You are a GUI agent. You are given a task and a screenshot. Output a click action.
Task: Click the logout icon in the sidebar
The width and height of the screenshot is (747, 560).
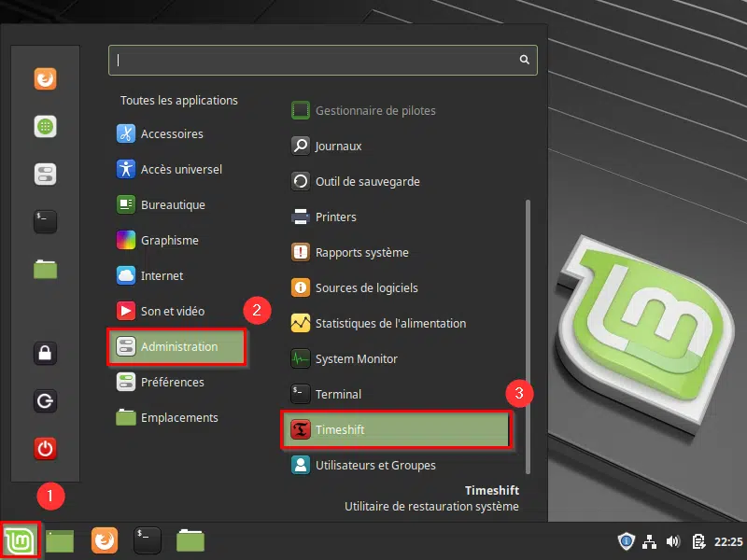45,401
